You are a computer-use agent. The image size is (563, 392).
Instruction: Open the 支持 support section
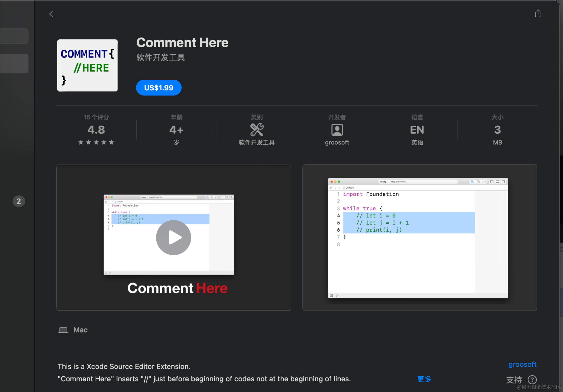(x=514, y=379)
